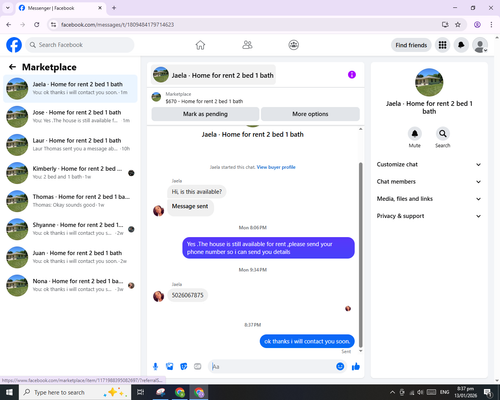Open install app icon in address bar
This screenshot has height=400, width=500.
pos(445,24)
